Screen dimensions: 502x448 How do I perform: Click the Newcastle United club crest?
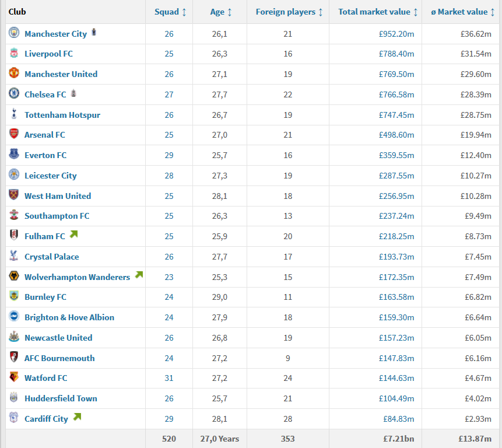click(x=14, y=337)
